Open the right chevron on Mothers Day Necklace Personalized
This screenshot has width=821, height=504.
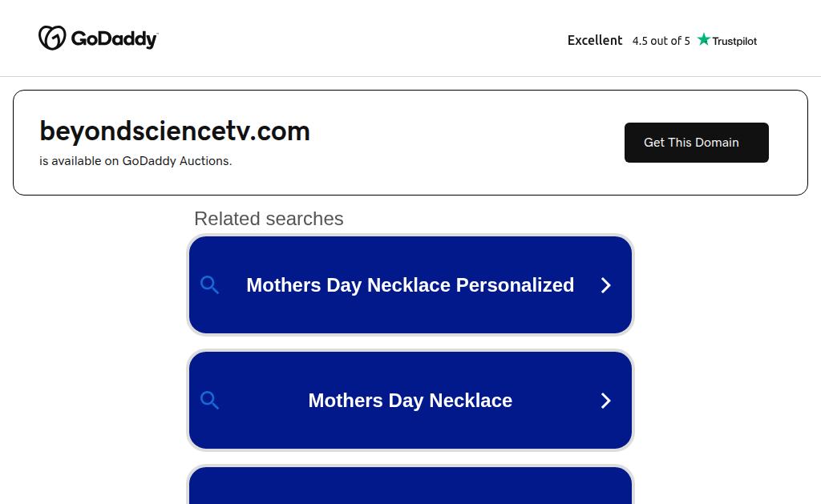(606, 285)
